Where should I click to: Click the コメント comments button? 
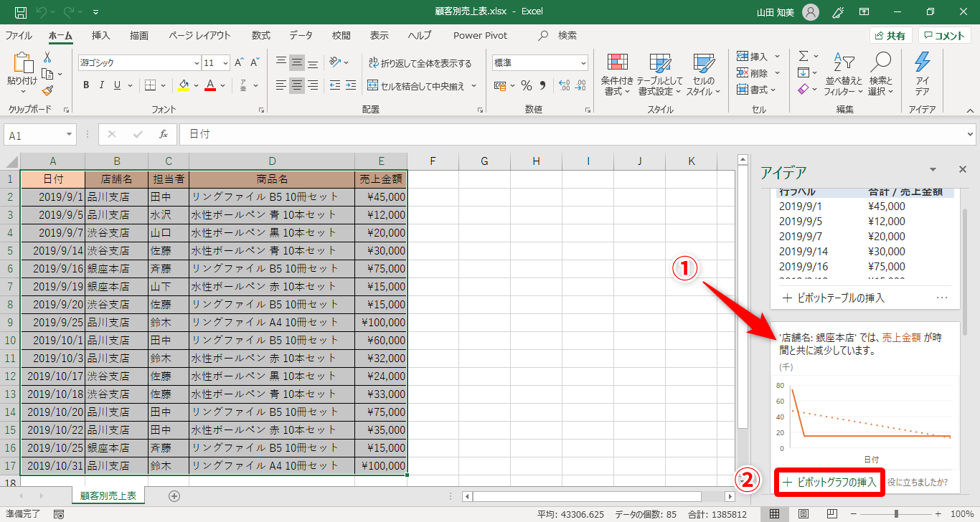tap(945, 36)
